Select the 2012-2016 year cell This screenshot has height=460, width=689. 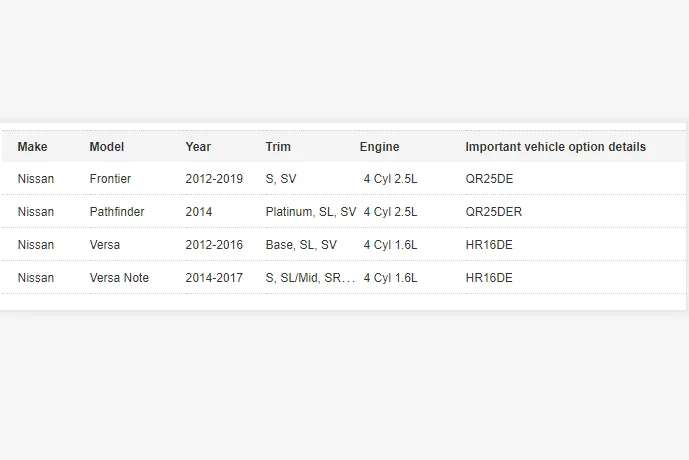[x=214, y=245]
